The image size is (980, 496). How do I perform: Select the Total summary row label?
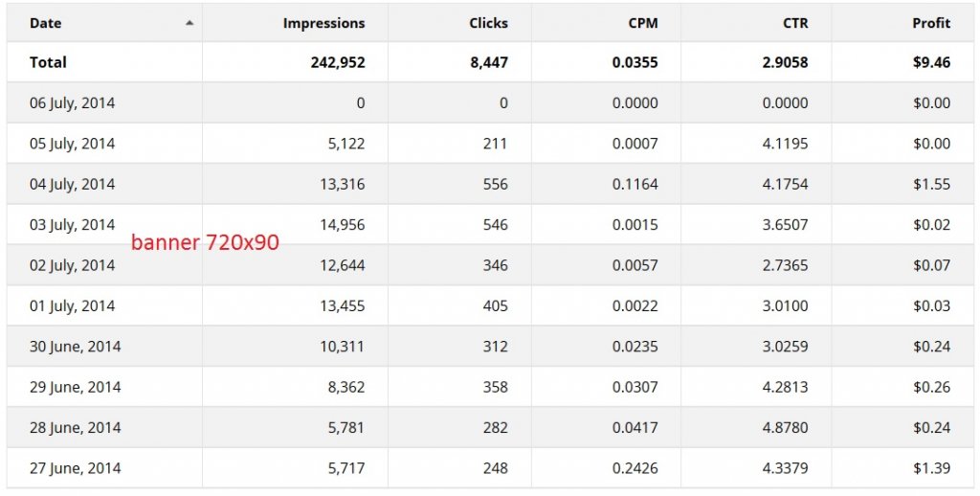pyautogui.click(x=48, y=62)
